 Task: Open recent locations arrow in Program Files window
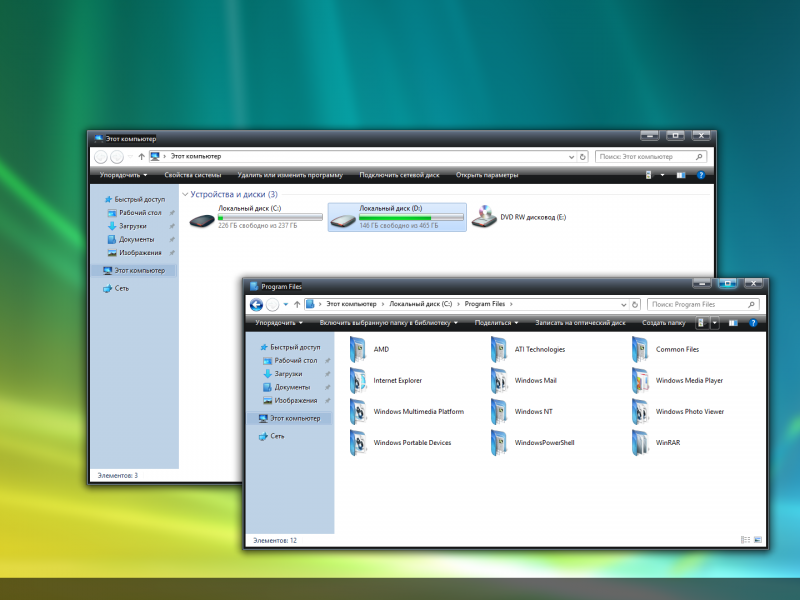286,305
